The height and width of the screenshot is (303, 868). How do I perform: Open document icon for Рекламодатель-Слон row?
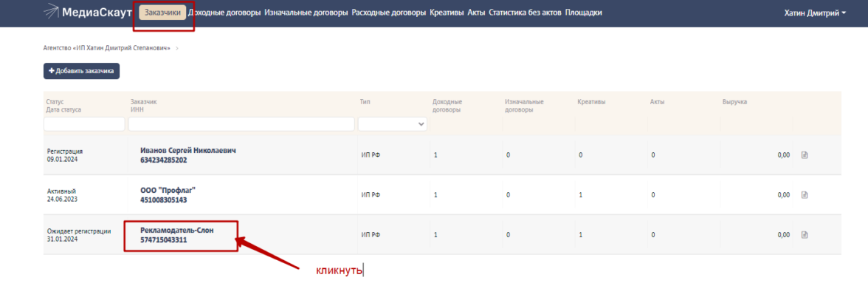click(805, 235)
